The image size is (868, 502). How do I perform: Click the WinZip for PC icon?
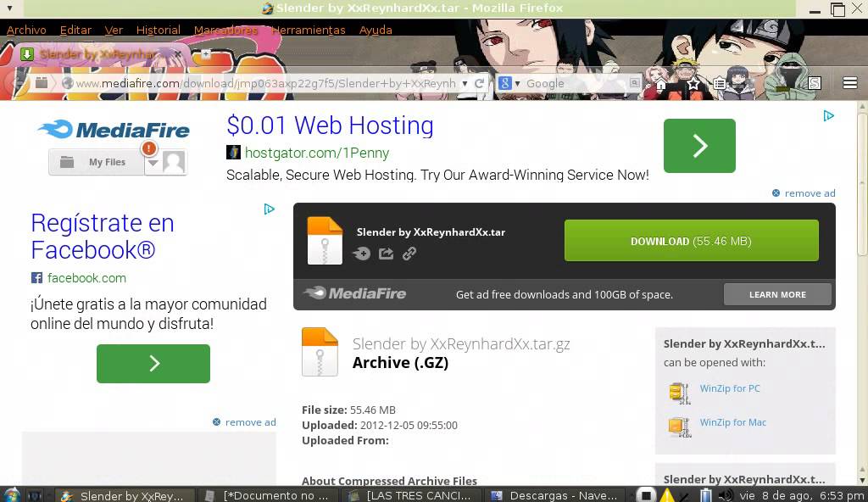(679, 393)
